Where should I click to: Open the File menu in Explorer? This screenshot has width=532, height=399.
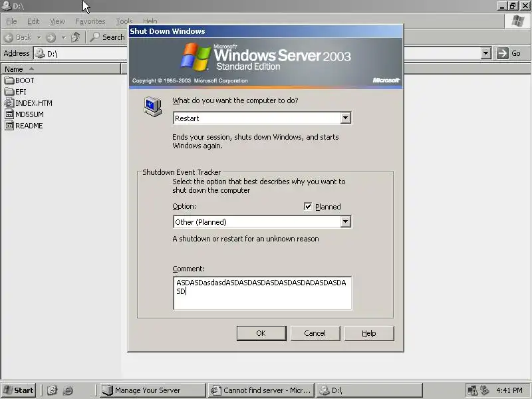pyautogui.click(x=11, y=21)
